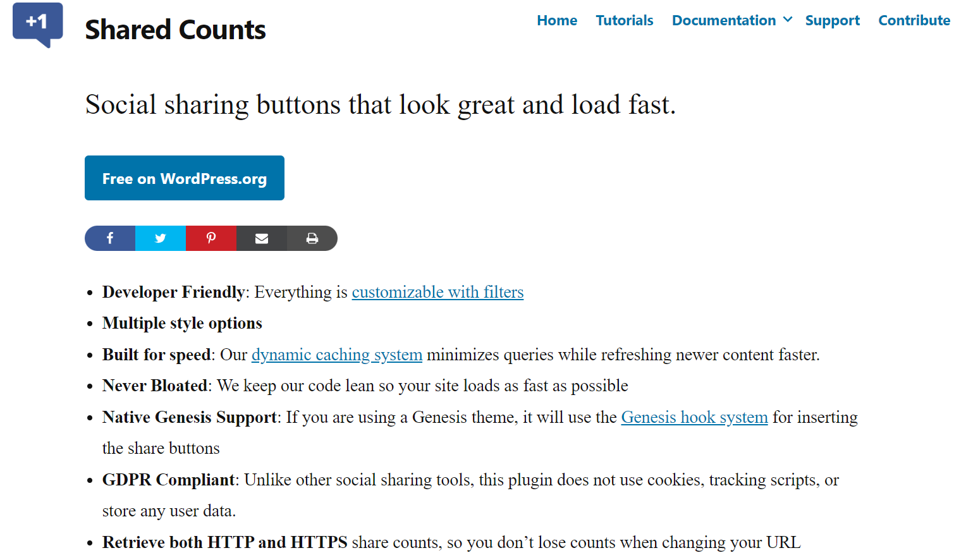966x560 pixels.
Task: Open the dynamic caching system link
Action: click(x=337, y=355)
